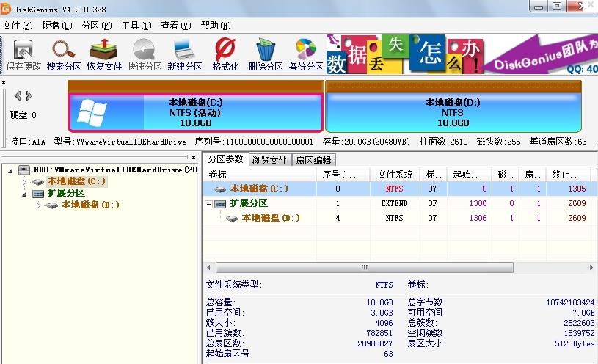The height and width of the screenshot is (364, 598).
Task: Switch to the 浏览文件 tab
Action: [x=269, y=160]
